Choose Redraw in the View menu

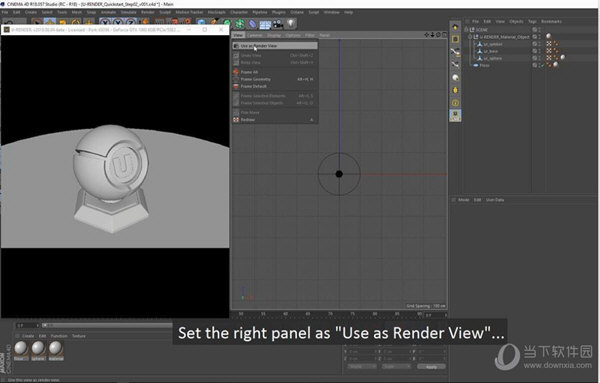coord(275,120)
